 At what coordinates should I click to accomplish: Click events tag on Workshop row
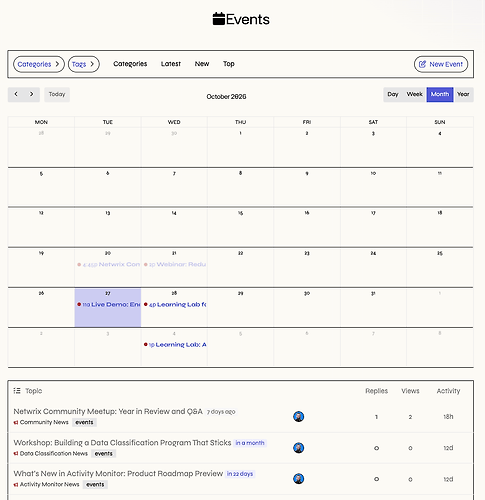point(104,453)
